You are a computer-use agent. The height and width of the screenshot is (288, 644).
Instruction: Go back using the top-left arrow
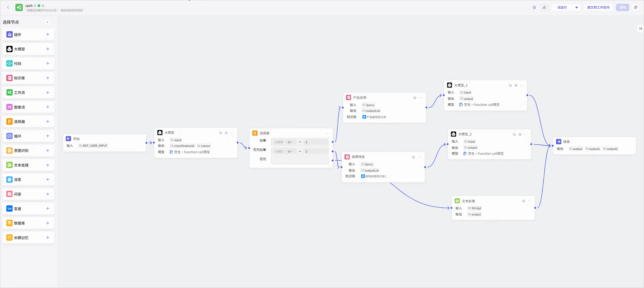click(8, 7)
